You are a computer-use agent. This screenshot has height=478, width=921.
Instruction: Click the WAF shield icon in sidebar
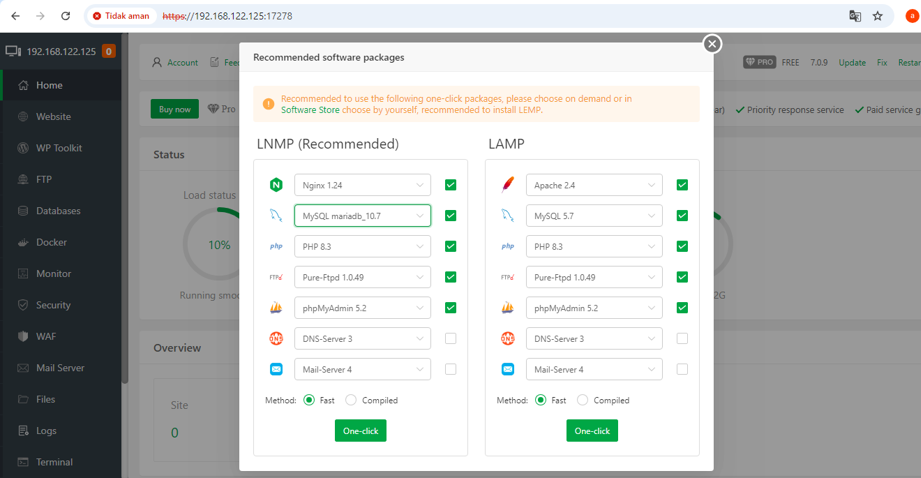pos(23,336)
